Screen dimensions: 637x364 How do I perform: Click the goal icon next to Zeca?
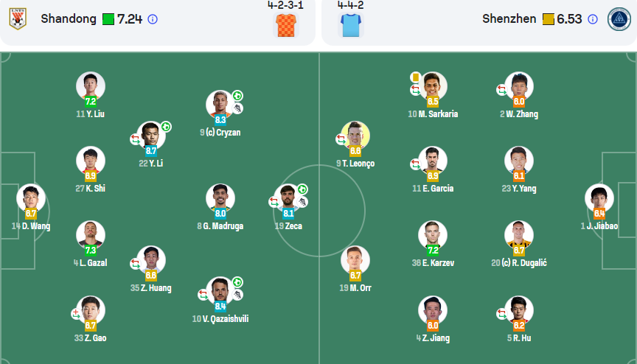point(302,189)
